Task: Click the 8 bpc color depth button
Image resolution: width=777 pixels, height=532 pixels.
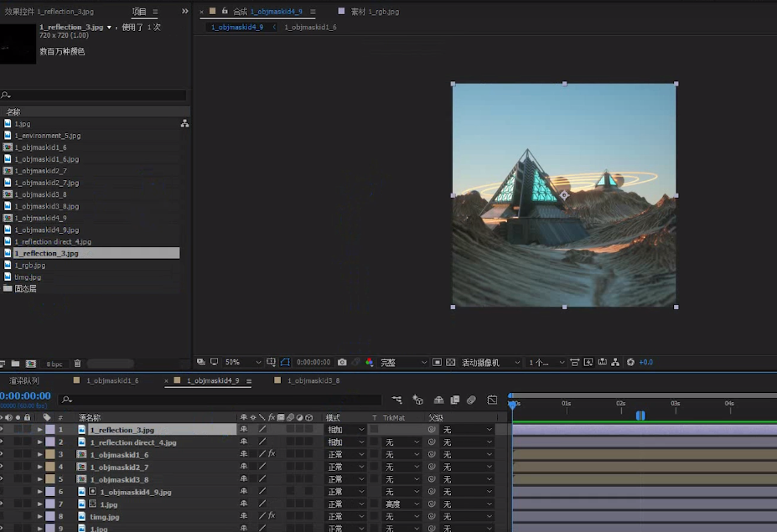Action: pyautogui.click(x=54, y=364)
